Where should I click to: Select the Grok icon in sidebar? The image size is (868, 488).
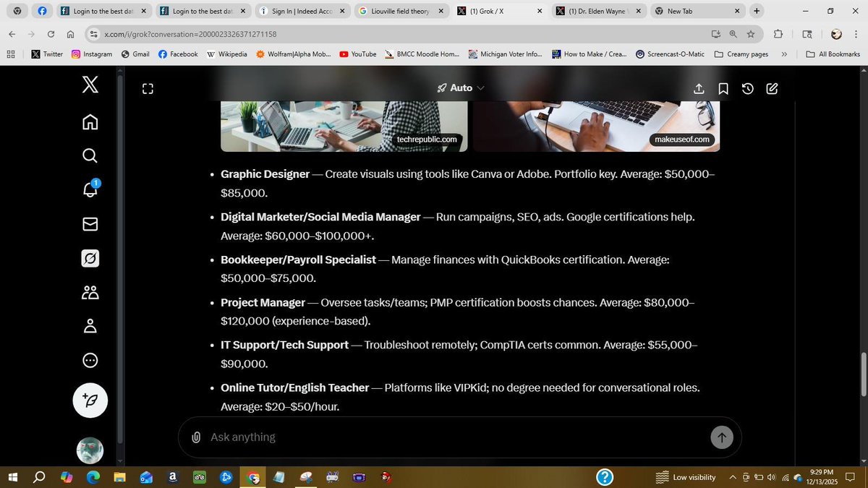tap(90, 258)
